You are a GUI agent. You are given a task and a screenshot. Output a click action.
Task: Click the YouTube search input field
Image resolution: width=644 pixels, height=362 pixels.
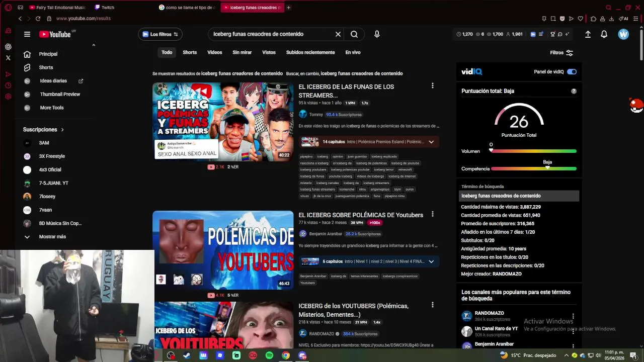click(x=271, y=34)
